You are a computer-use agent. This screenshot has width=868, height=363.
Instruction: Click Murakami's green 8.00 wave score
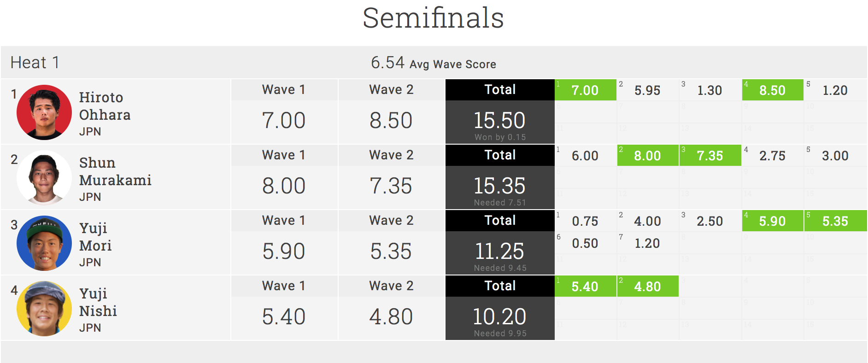pos(647,156)
